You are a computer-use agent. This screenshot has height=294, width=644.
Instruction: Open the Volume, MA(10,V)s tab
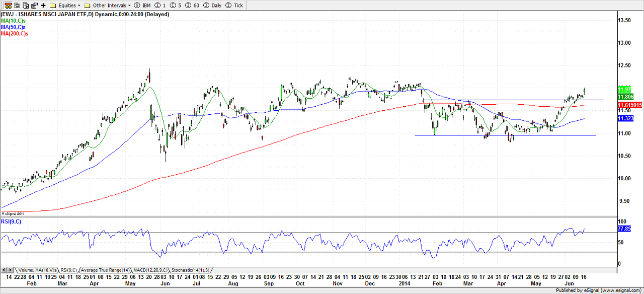pyautogui.click(x=38, y=270)
